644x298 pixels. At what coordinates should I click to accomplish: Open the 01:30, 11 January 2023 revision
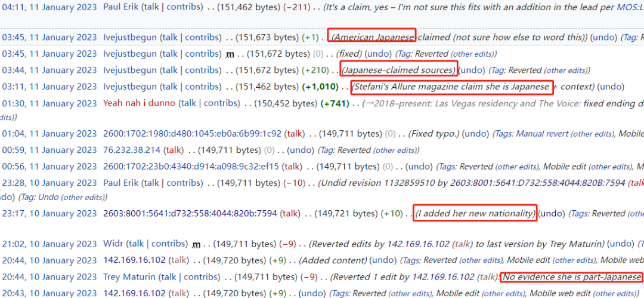(x=49, y=103)
